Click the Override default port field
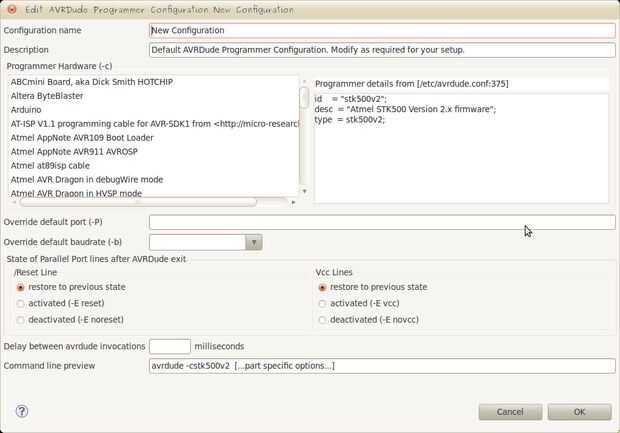 click(382, 222)
